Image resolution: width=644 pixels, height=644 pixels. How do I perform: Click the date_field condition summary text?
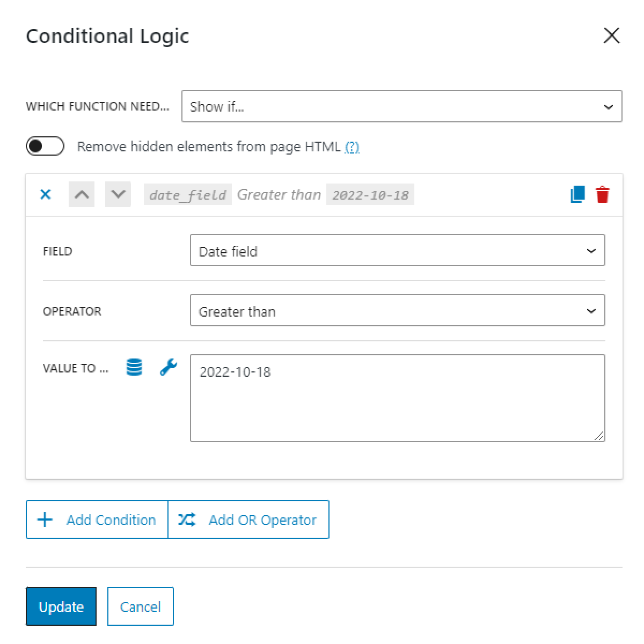point(187,194)
